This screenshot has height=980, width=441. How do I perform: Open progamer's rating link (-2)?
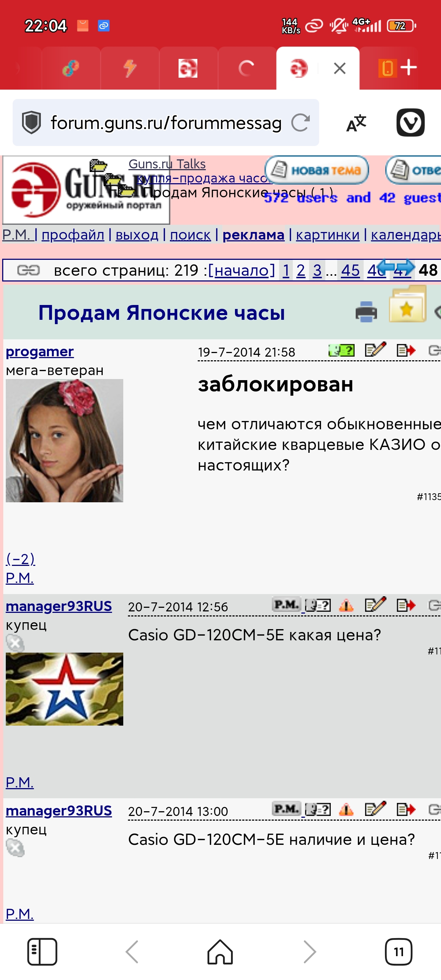(21, 559)
